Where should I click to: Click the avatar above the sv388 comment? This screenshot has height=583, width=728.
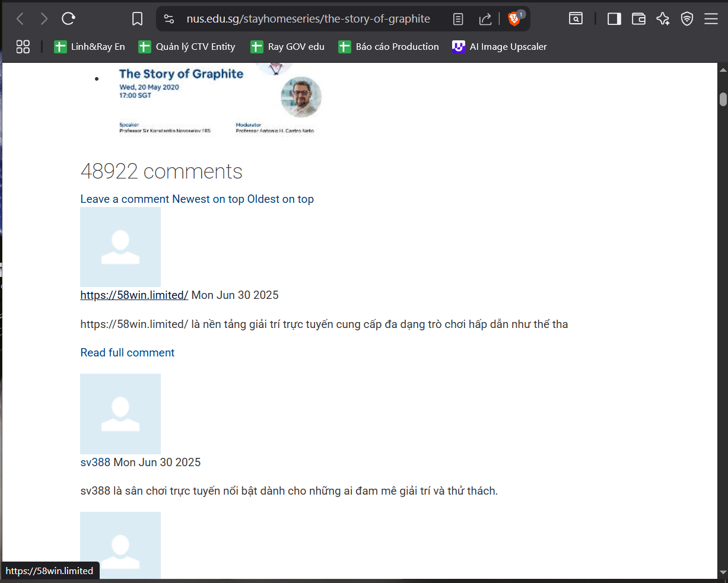tap(120, 414)
